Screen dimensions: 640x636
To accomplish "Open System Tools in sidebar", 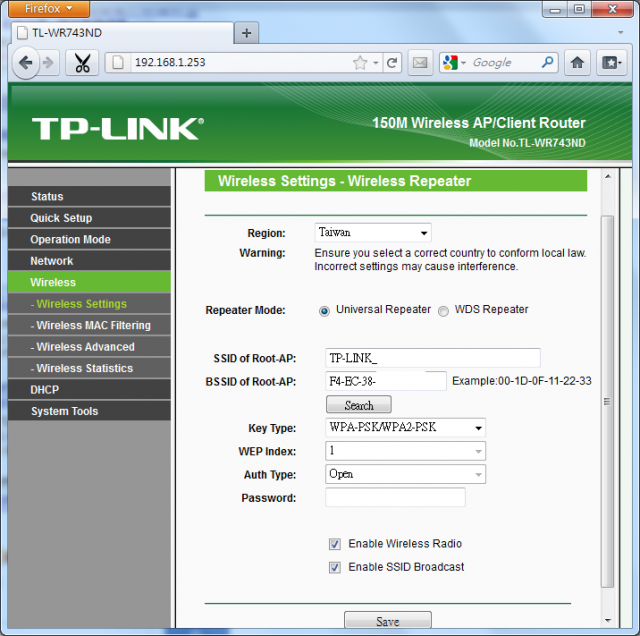I will tap(89, 411).
